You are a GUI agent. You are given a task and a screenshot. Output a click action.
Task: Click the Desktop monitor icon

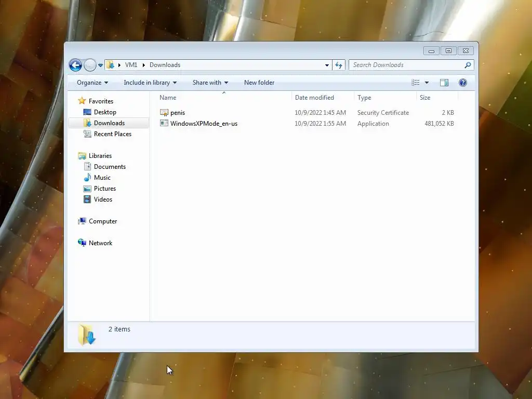pos(87,112)
